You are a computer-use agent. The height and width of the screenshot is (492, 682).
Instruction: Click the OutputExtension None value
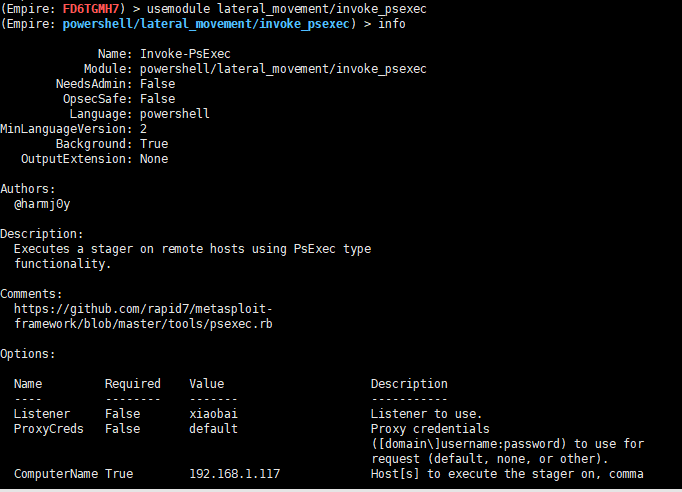click(x=154, y=159)
